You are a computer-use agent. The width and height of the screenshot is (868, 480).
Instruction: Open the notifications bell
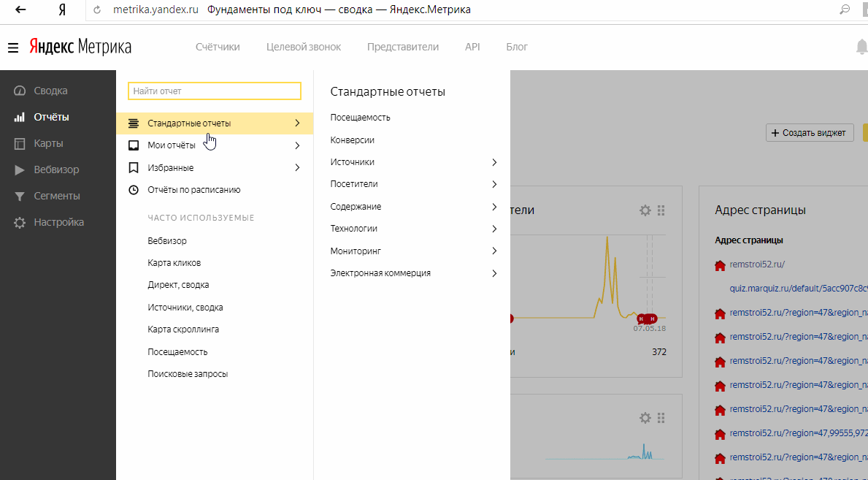(861, 47)
